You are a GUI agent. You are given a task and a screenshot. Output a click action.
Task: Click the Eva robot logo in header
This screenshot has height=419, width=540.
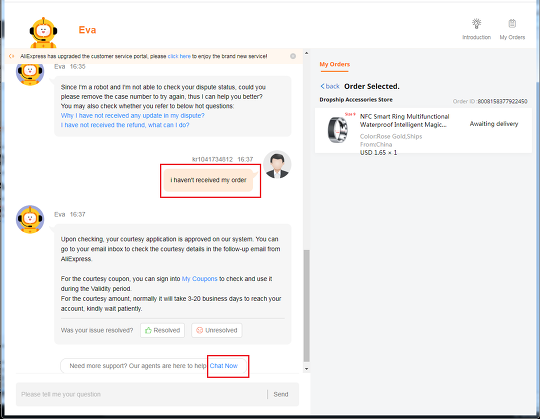(x=43, y=32)
